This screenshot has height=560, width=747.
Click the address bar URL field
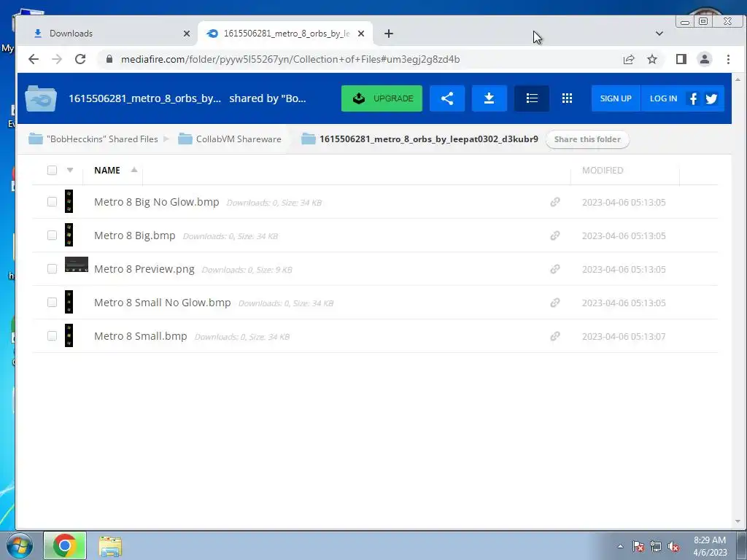coord(290,59)
